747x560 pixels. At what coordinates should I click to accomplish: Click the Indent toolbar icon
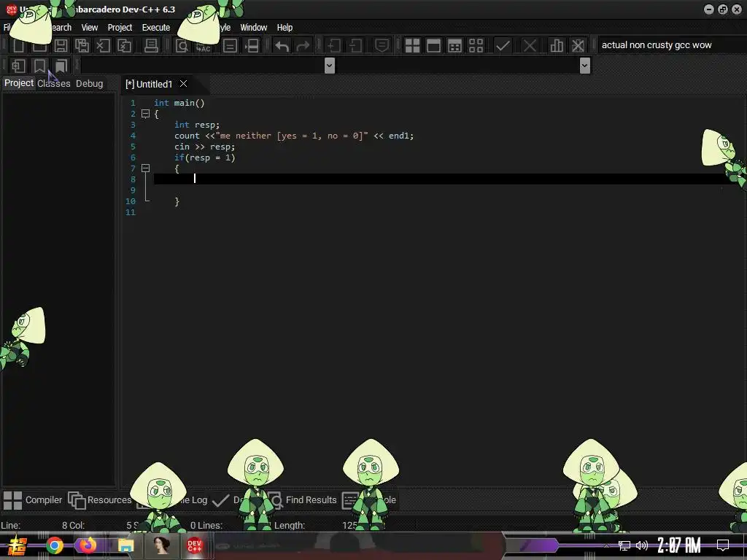click(x=333, y=46)
